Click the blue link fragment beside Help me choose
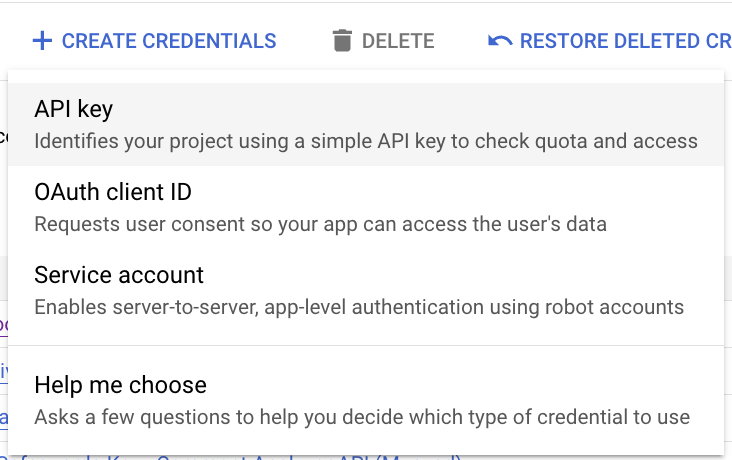Image resolution: width=732 pixels, height=460 pixels. pyautogui.click(x=4, y=372)
